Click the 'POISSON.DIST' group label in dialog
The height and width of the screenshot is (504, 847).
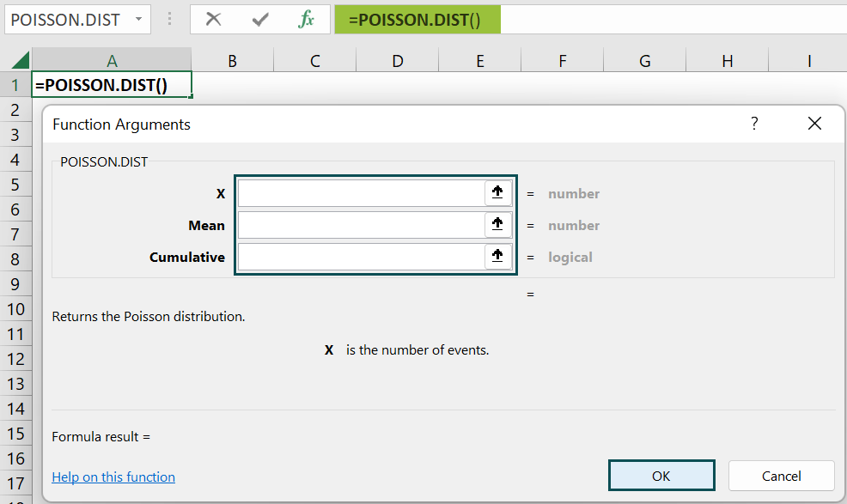click(x=104, y=162)
